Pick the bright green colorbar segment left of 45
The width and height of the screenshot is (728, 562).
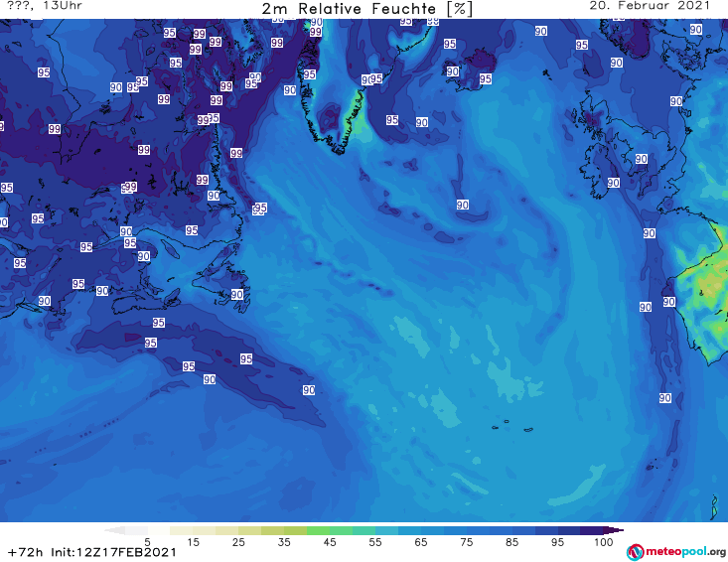pos(318,530)
